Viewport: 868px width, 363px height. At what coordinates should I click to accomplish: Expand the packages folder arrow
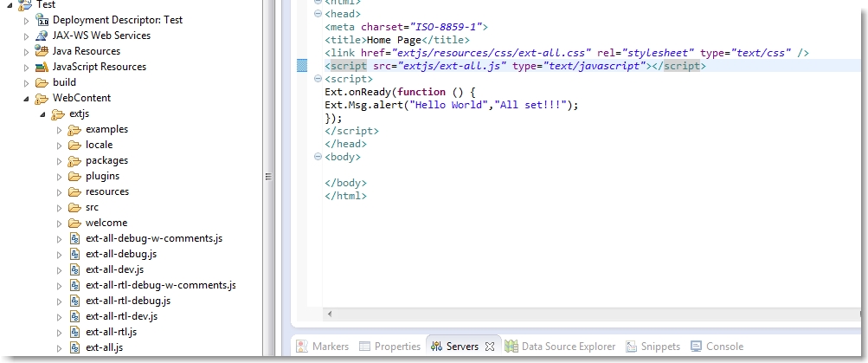point(60,161)
